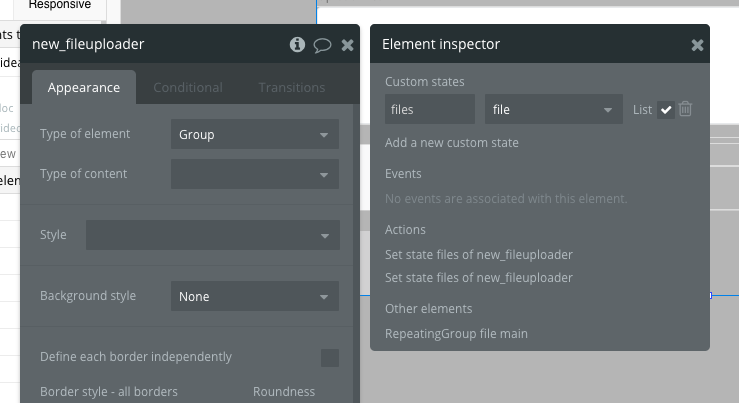Close the Element inspector panel
Screen dimensions: 739x403
[x=697, y=45]
